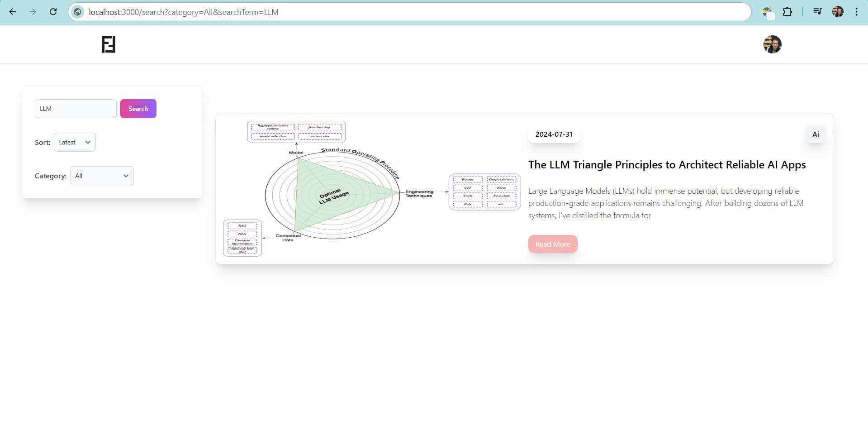Click the Chrome profile avatar

click(838, 12)
